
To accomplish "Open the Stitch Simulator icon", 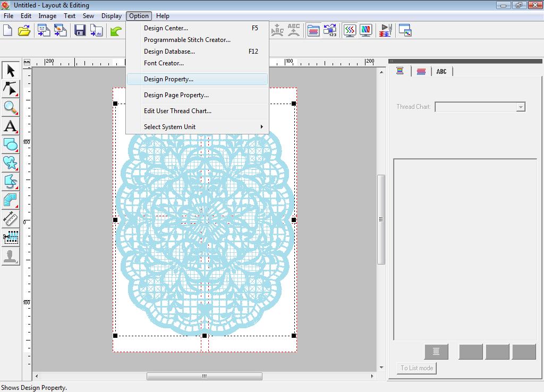I will (386, 30).
